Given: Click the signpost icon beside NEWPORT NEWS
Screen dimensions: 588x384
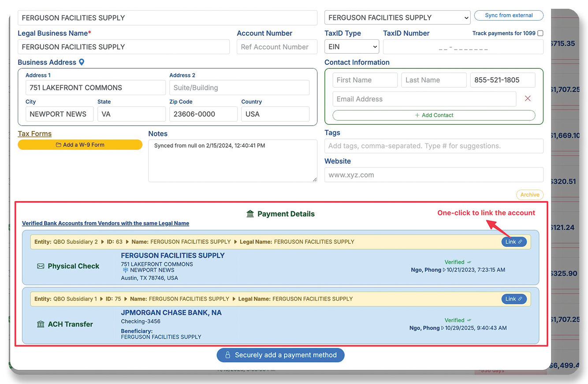Looking at the screenshot, I should pos(125,270).
